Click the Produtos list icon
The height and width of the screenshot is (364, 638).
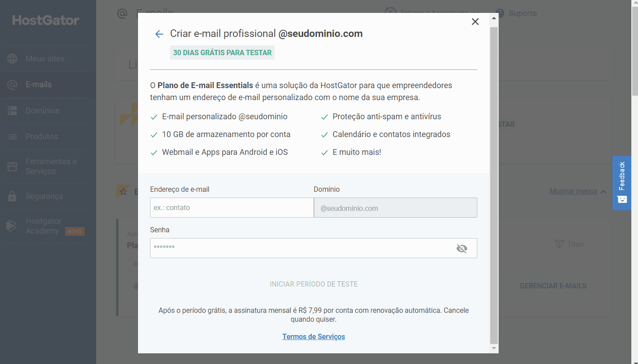[12, 137]
